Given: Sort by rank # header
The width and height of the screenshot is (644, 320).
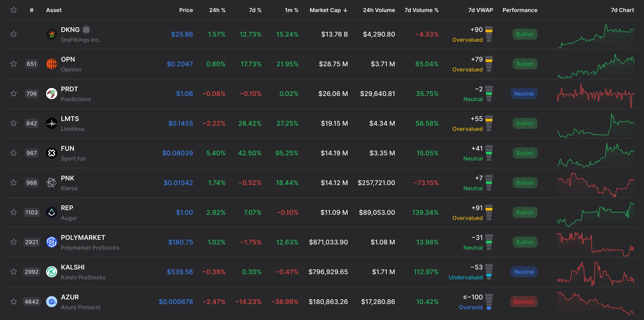Looking at the screenshot, I should tap(32, 10).
